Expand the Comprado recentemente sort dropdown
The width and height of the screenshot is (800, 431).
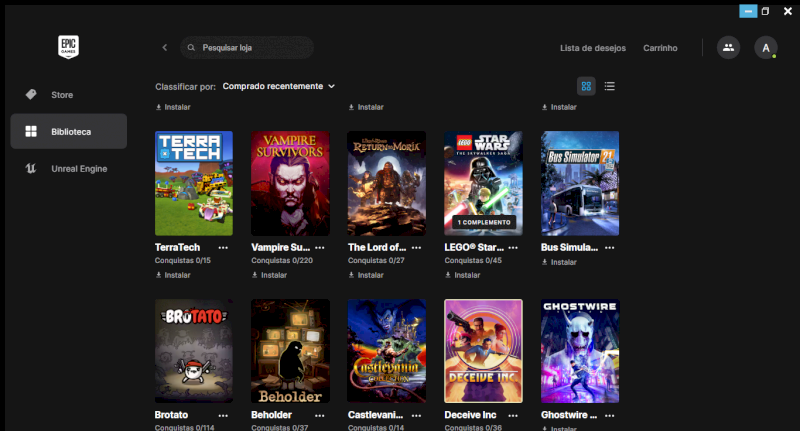click(279, 86)
